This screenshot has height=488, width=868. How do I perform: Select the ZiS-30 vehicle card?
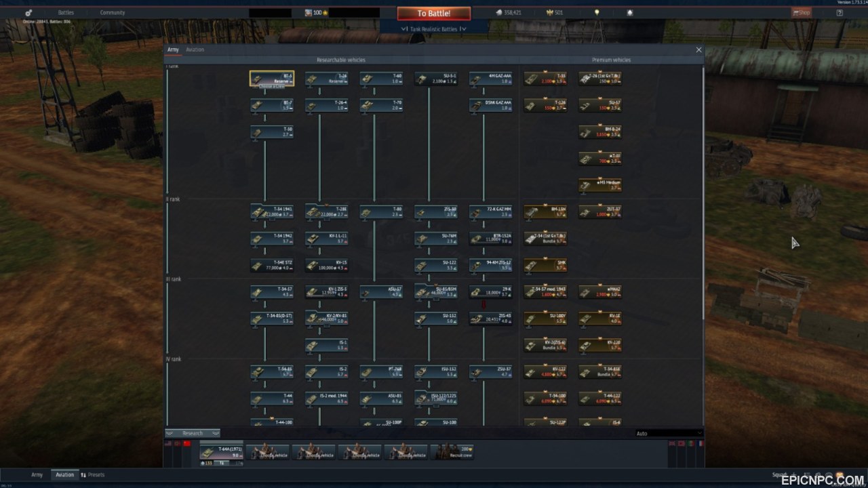click(x=436, y=212)
